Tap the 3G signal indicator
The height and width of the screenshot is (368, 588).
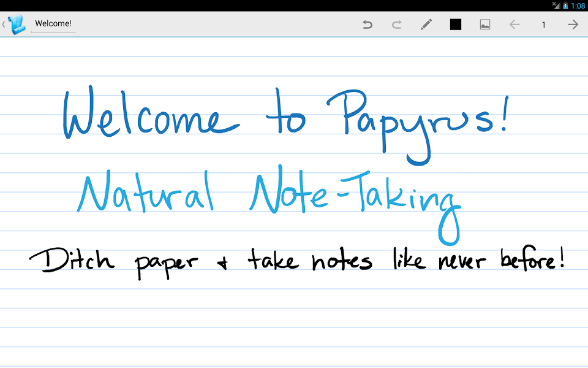556,6
